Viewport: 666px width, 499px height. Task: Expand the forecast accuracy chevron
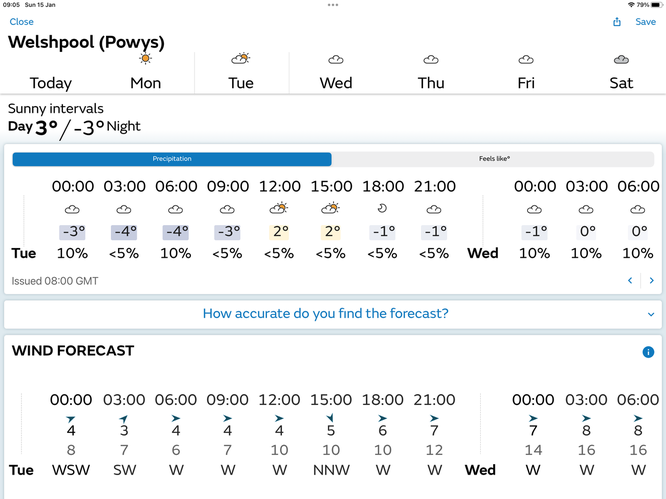[650, 314]
